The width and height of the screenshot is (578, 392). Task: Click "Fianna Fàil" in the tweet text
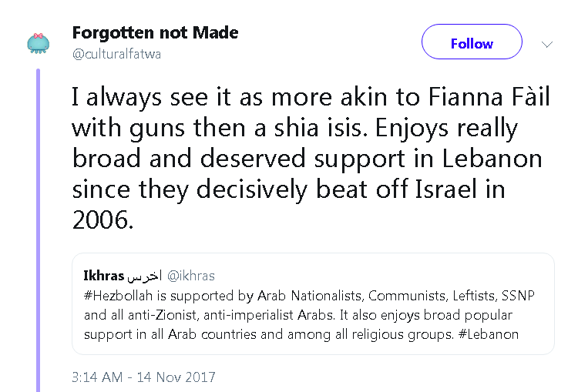[x=477, y=98]
